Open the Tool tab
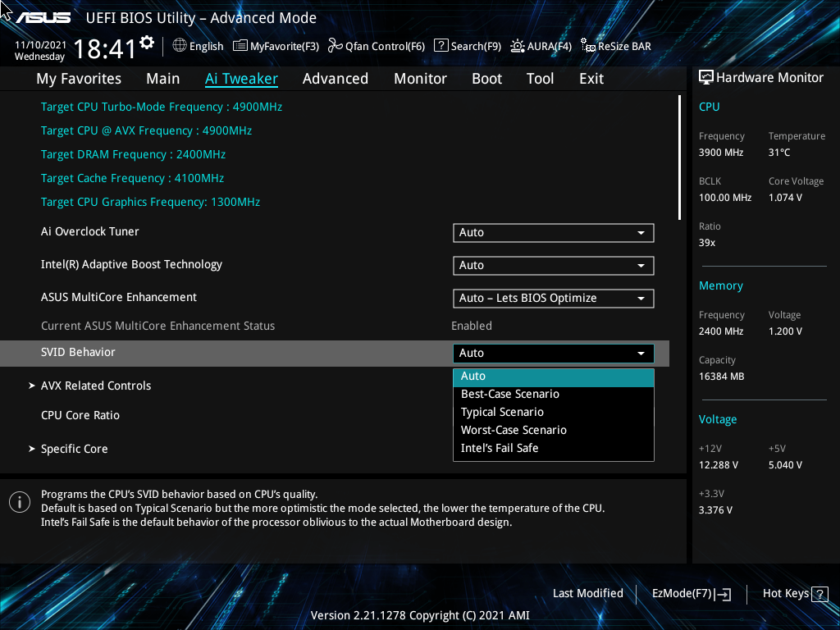Screen dimensions: 840x630 [540, 79]
